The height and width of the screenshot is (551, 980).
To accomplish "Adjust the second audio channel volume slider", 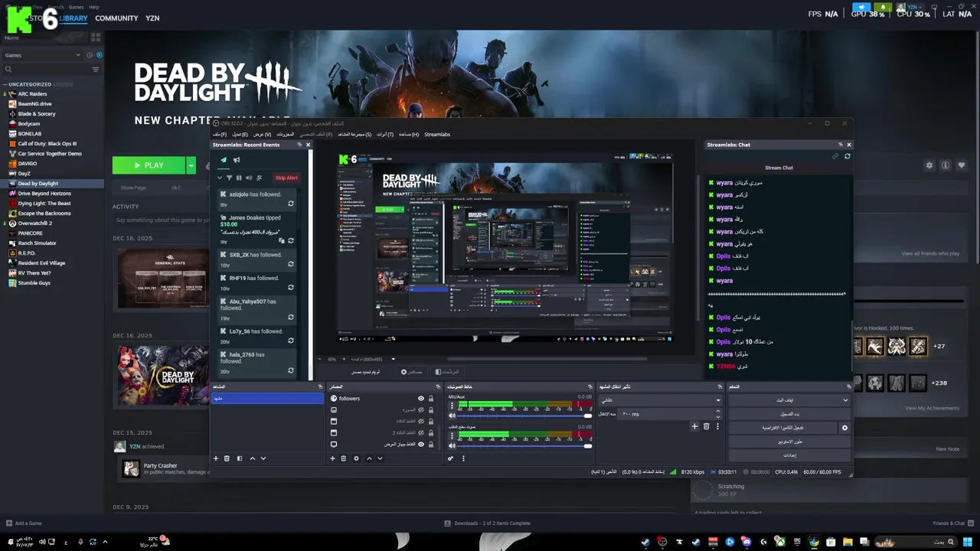I will (x=524, y=445).
